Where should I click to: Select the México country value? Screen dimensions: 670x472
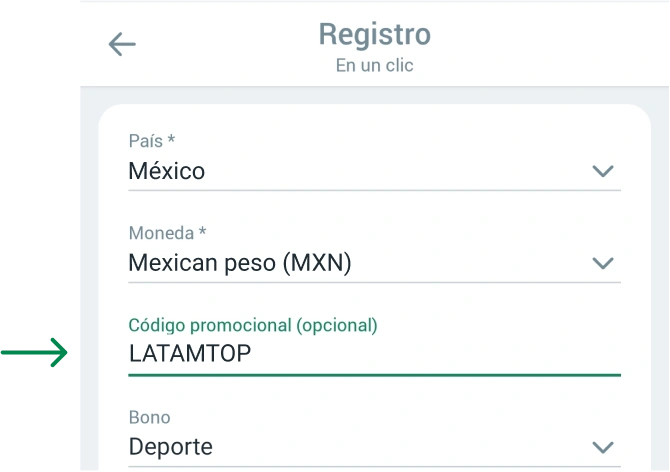pyautogui.click(x=167, y=171)
